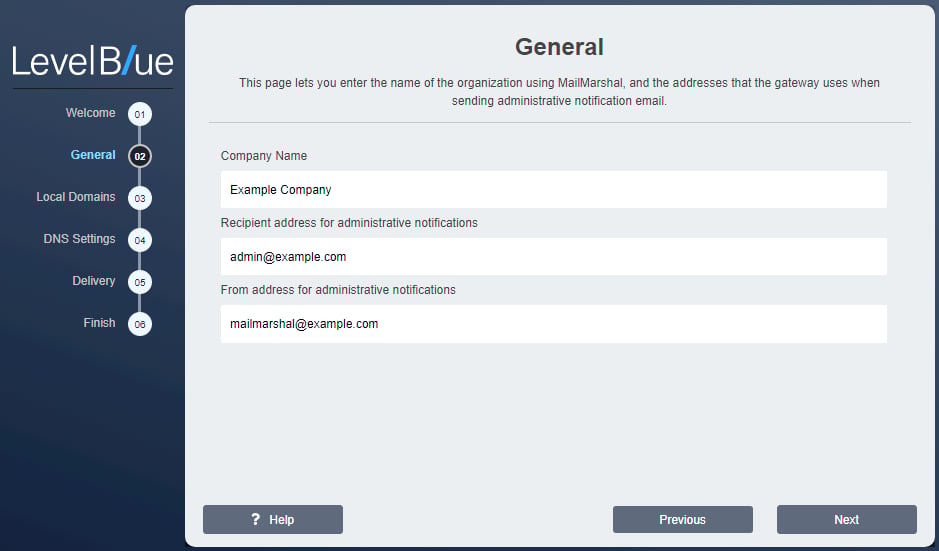Image resolution: width=939 pixels, height=551 pixels.
Task: Jump to the Delivery step label
Action: coord(93,280)
